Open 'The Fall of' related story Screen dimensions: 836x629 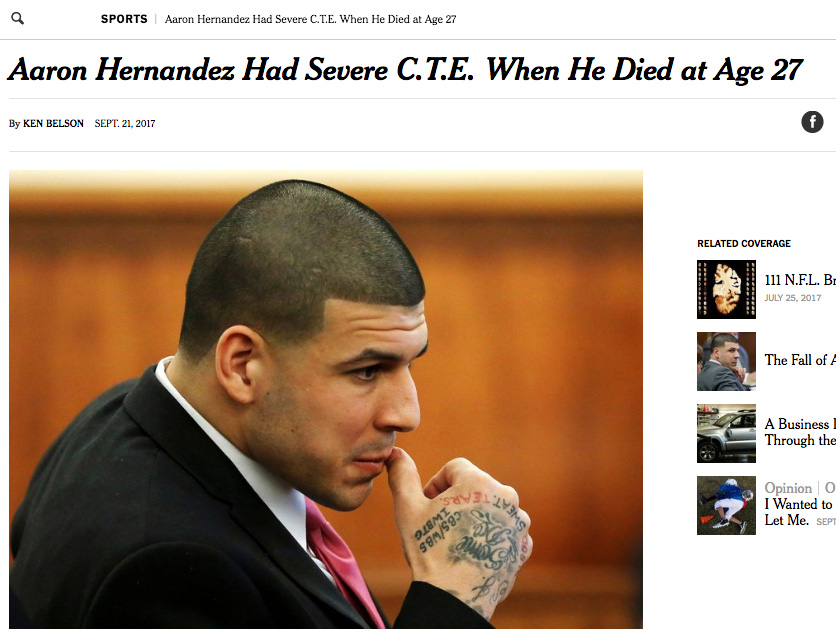[x=800, y=360]
